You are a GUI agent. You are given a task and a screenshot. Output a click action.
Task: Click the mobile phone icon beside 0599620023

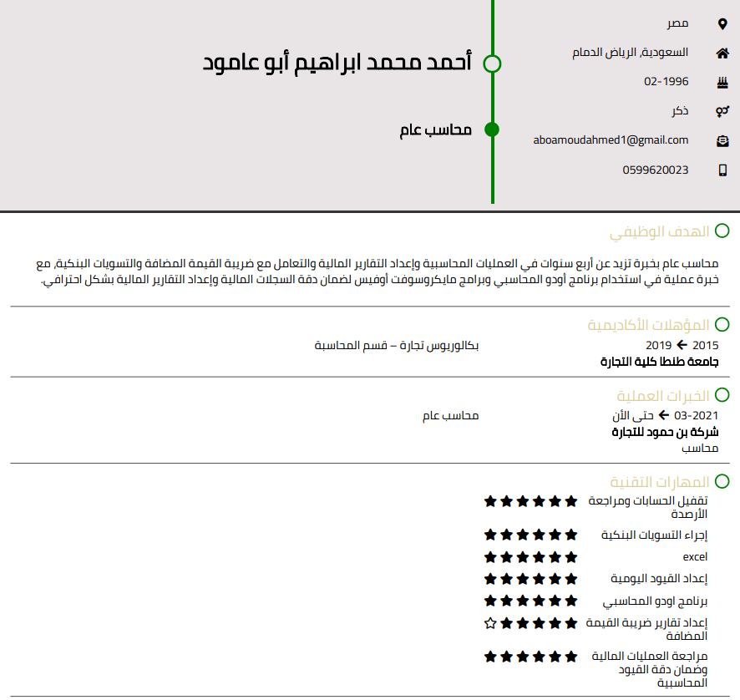click(722, 170)
